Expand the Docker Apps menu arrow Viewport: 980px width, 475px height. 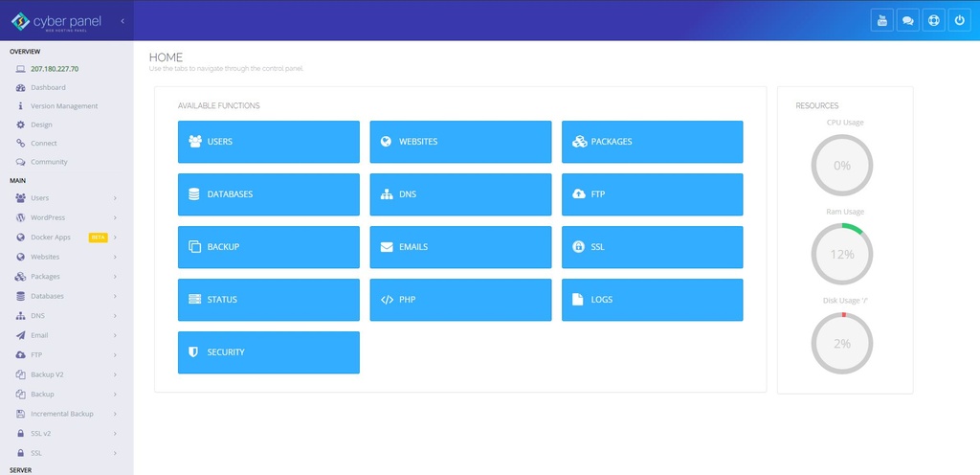tap(116, 237)
